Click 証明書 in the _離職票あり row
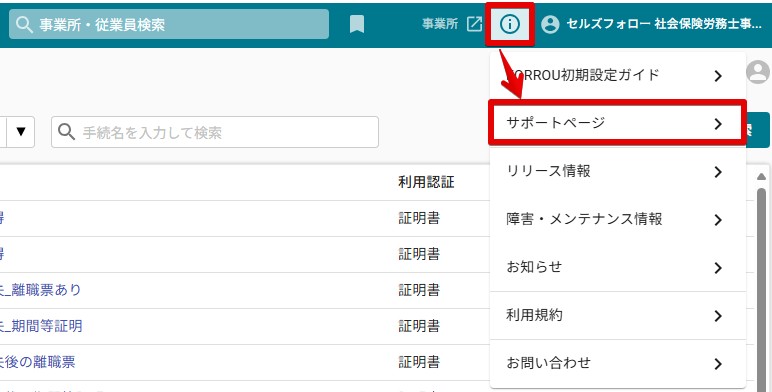The image size is (772, 392). click(x=419, y=290)
